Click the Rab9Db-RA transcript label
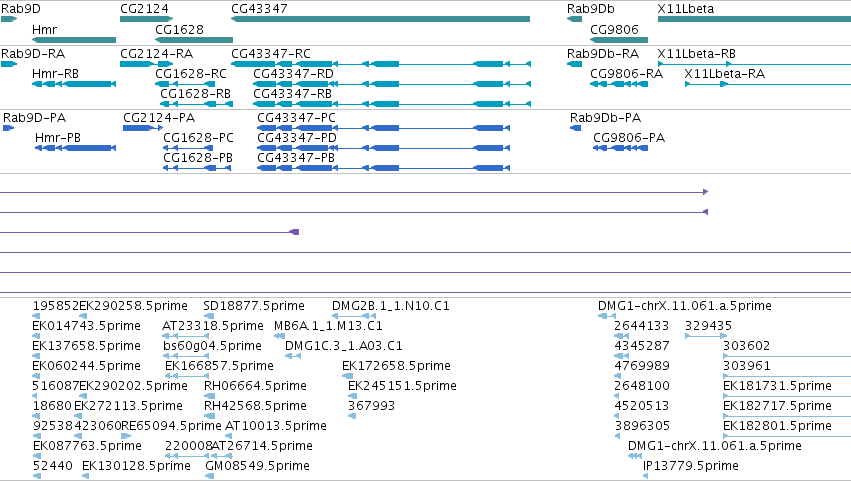851x481 pixels. (x=603, y=54)
